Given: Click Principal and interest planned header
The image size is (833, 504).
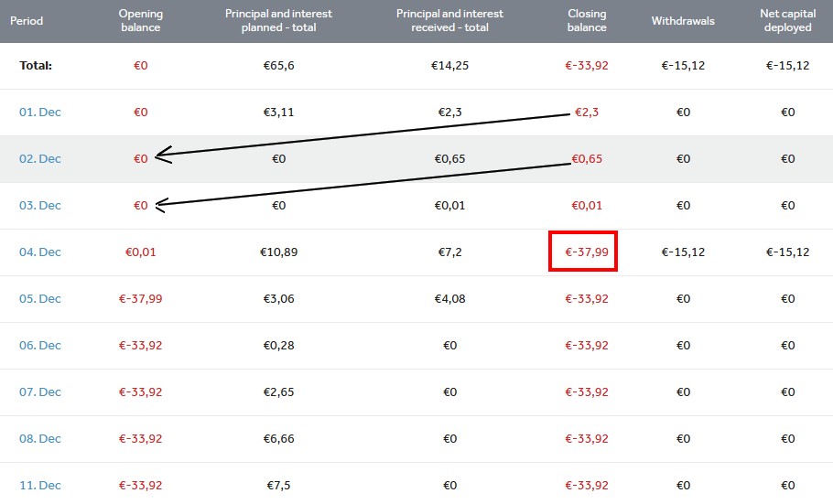Looking at the screenshot, I should (x=278, y=21).
